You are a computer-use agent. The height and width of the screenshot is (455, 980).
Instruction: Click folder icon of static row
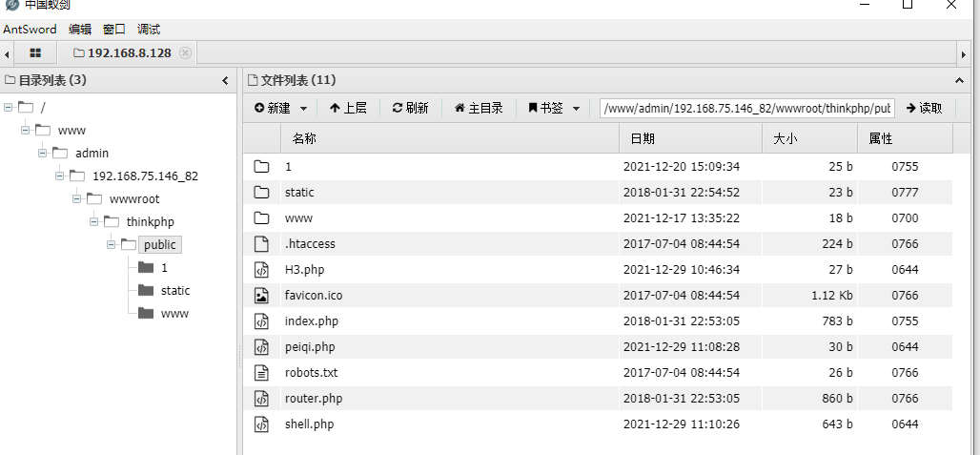pos(262,193)
